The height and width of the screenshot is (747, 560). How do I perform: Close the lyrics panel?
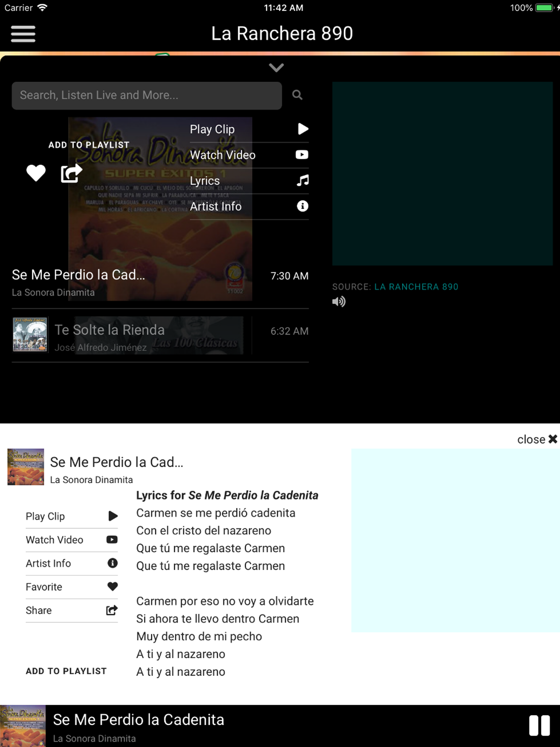pyautogui.click(x=537, y=439)
